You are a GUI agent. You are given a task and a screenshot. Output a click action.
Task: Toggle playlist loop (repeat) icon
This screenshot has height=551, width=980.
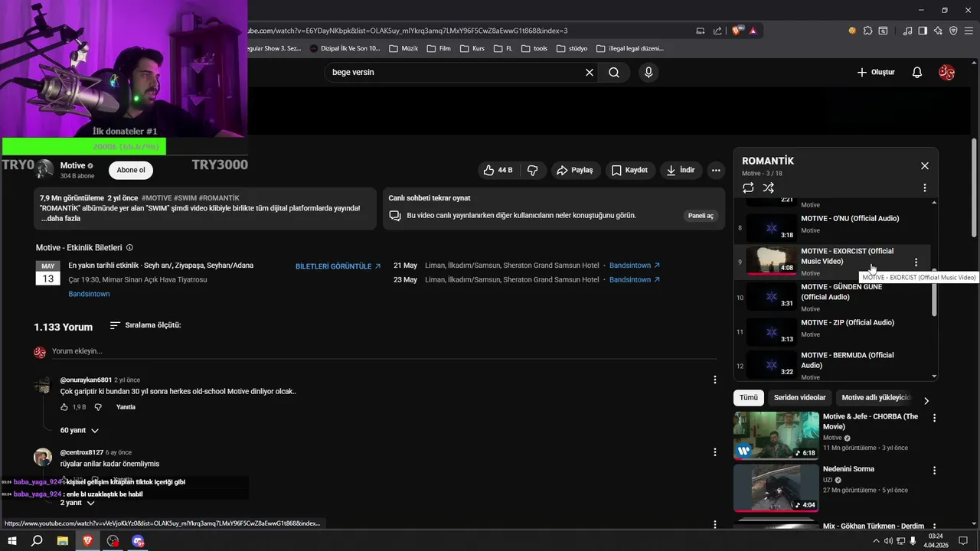pos(748,187)
